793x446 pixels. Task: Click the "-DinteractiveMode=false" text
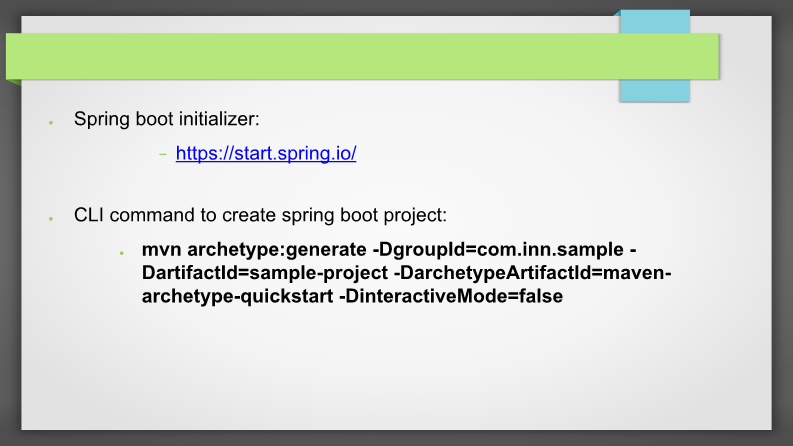pos(451,296)
